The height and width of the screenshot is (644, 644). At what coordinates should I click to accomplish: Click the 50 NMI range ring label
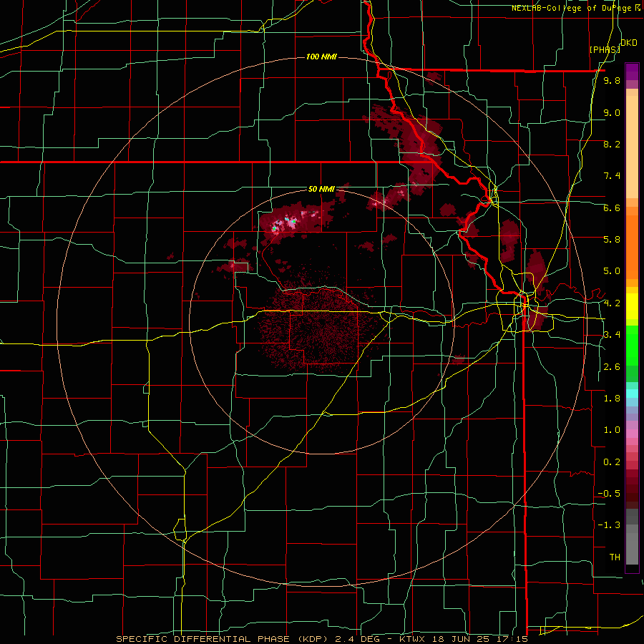[321, 190]
